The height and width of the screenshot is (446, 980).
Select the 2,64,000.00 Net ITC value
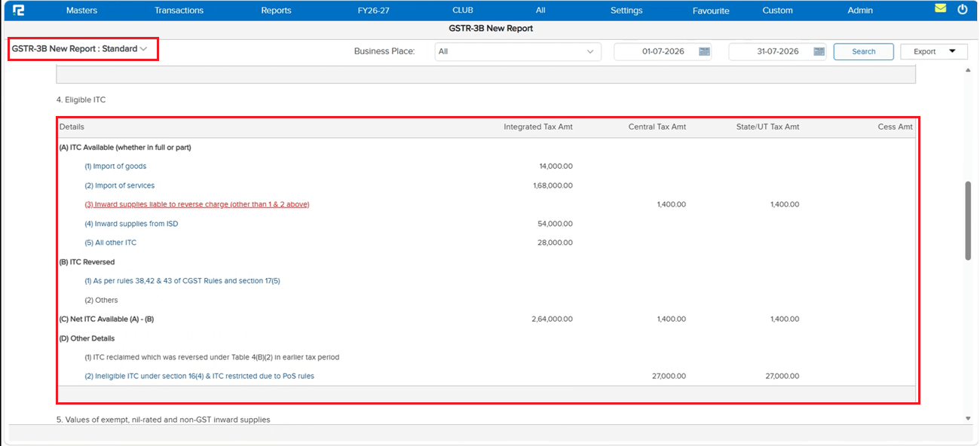[553, 319]
